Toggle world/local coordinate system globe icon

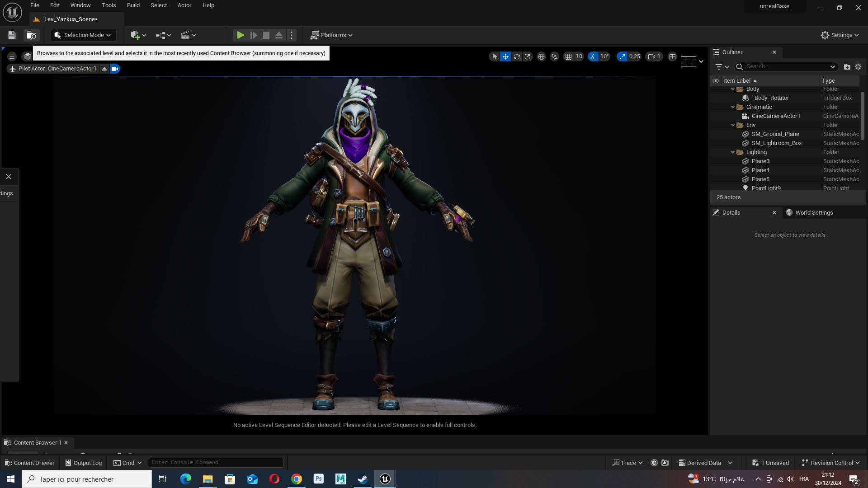[541, 56]
